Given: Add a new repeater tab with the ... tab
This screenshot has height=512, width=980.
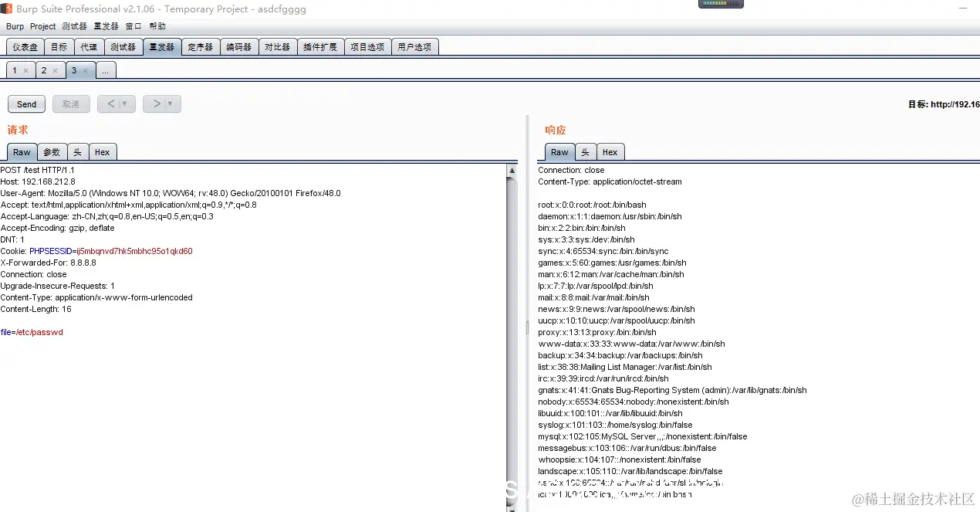Looking at the screenshot, I should tap(106, 70).
